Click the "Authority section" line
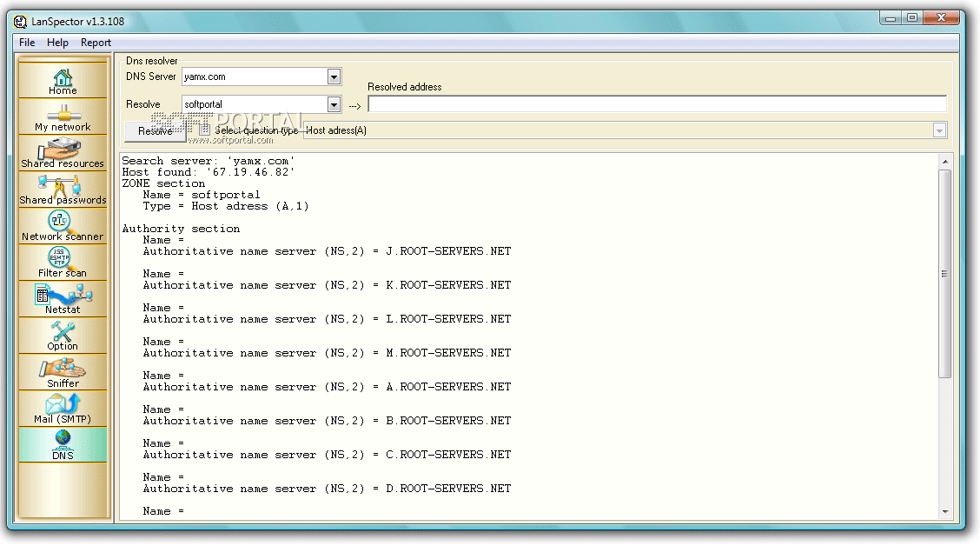980x546 pixels. click(x=181, y=229)
